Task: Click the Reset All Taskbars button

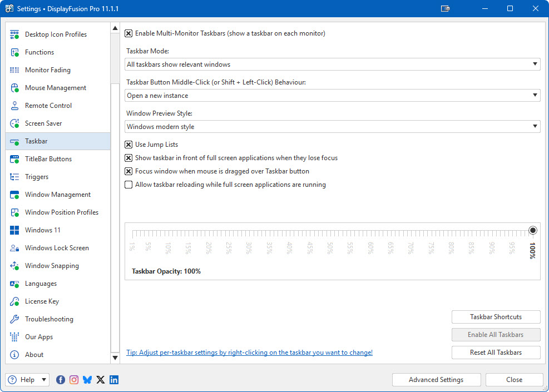Action: pos(495,352)
